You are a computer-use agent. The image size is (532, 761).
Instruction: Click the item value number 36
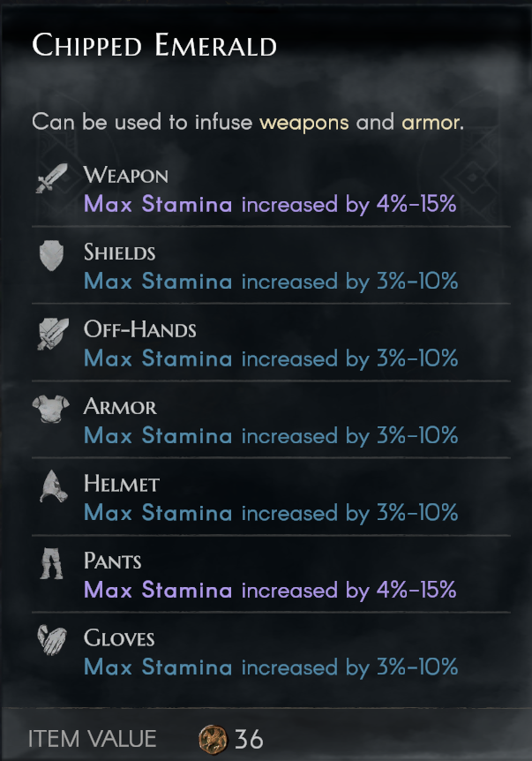tap(249, 738)
